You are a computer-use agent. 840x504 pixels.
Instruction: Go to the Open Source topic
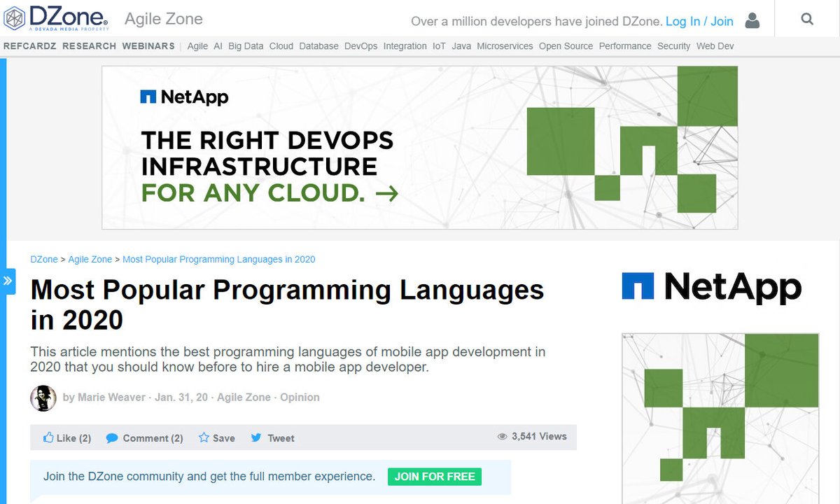[x=566, y=46]
